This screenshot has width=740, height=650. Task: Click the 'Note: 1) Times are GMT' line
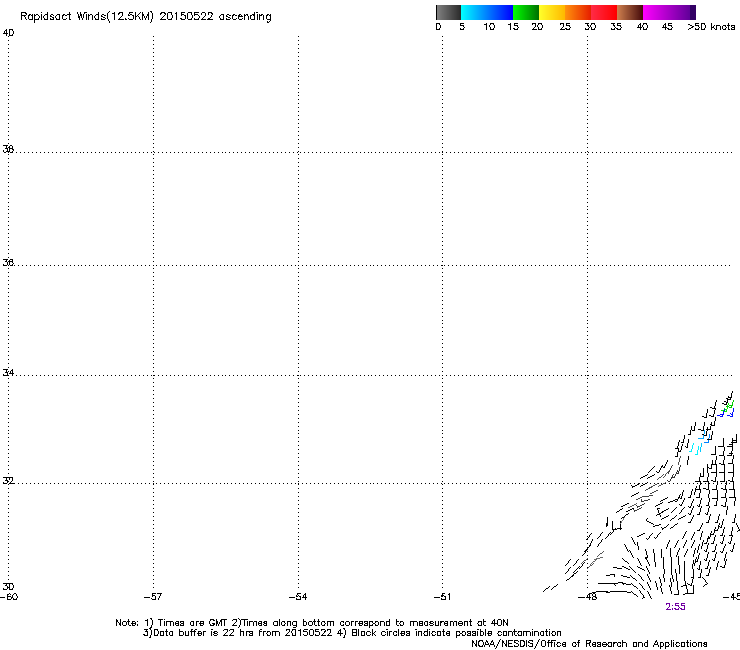click(312, 623)
